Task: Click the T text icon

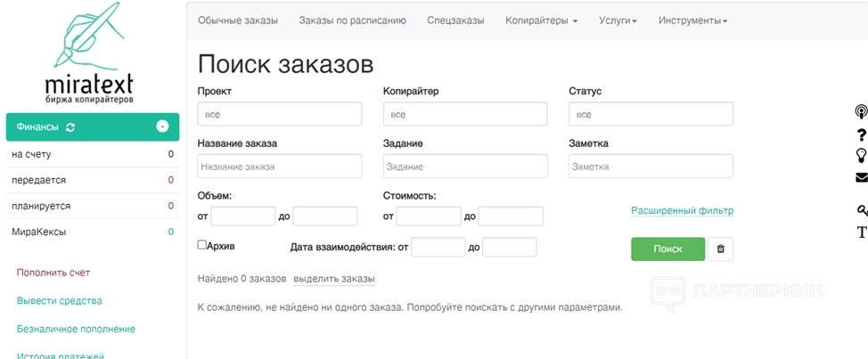Action: coord(862,233)
